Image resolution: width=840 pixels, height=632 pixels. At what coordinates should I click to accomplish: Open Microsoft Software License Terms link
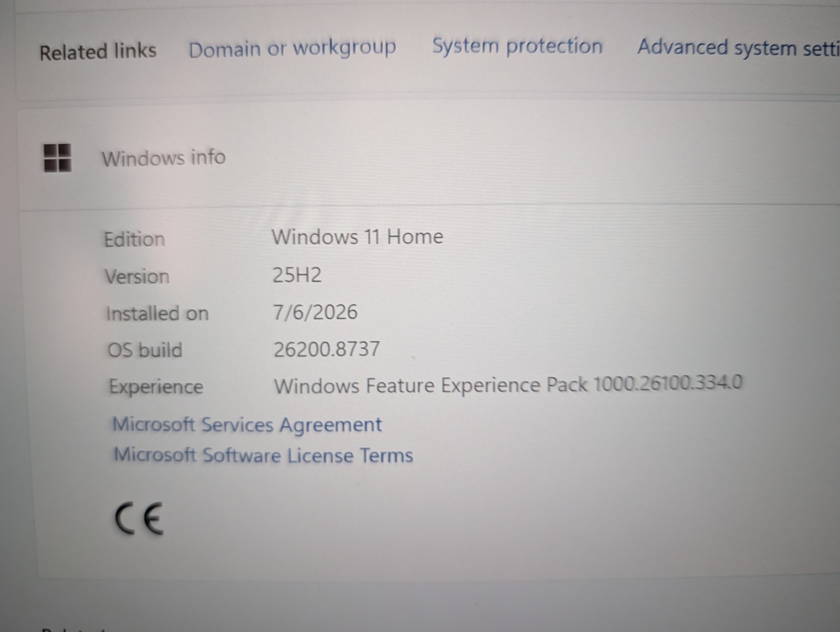pos(264,455)
